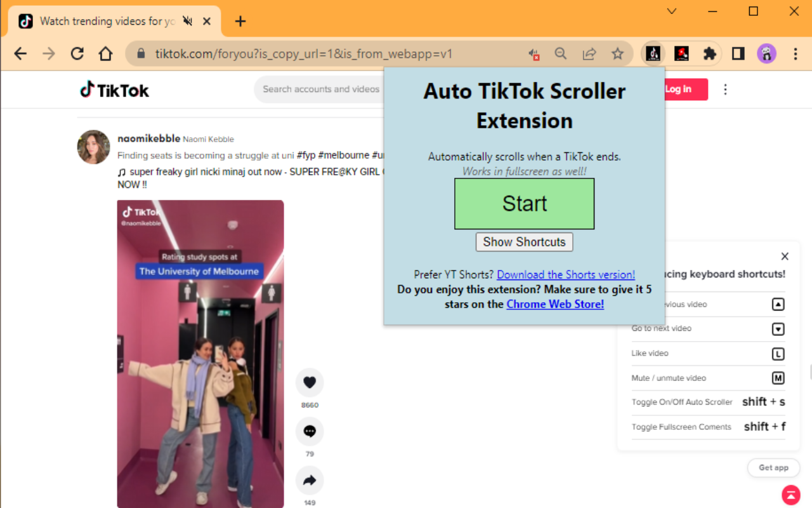
Task: Open the #fyp hashtag
Action: 306,156
